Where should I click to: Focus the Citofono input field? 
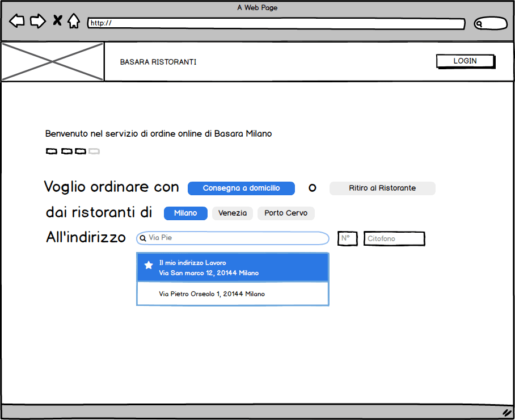click(x=394, y=239)
